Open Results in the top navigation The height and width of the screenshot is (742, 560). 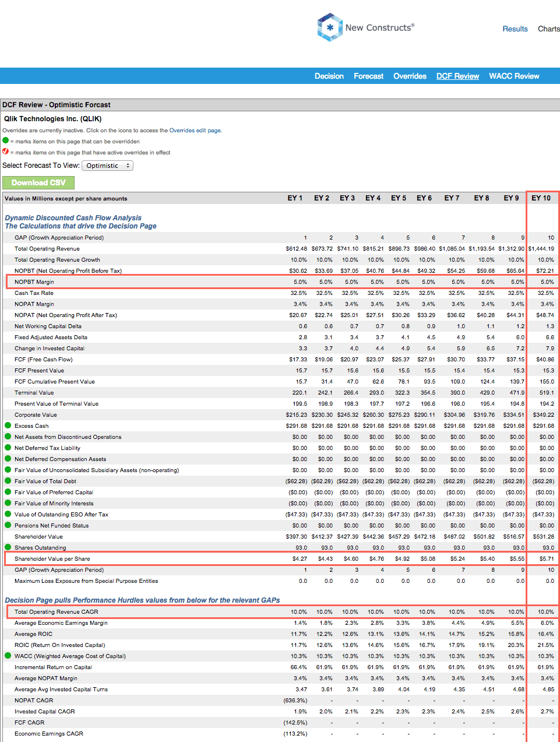coord(515,29)
